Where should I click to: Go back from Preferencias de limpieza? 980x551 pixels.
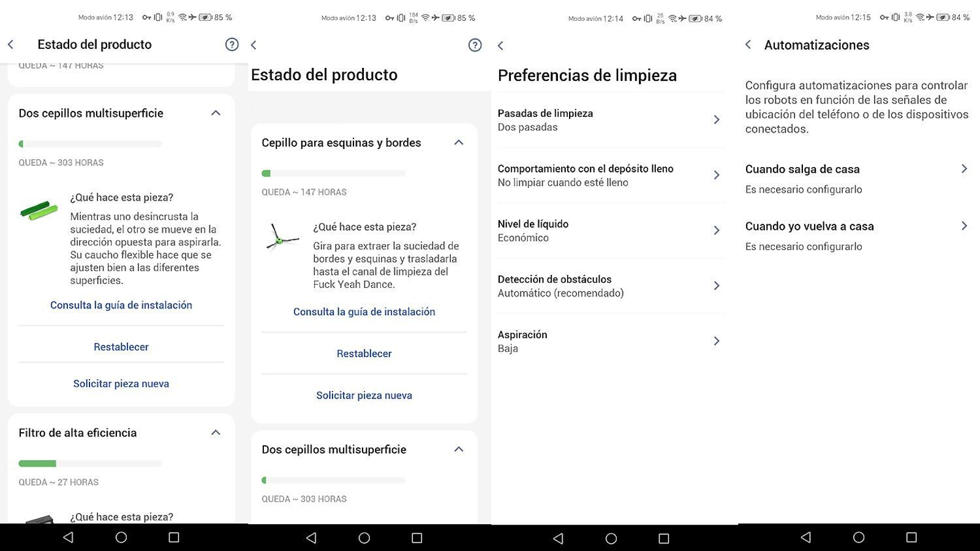pyautogui.click(x=501, y=45)
